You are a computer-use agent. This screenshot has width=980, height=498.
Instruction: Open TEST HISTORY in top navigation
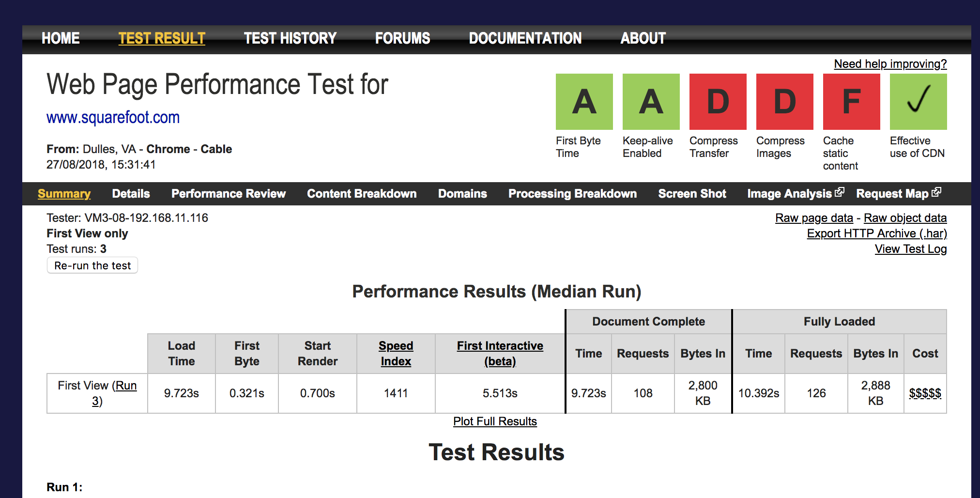click(290, 38)
